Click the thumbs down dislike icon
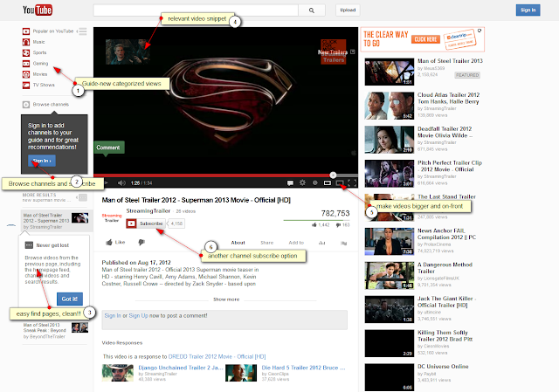This screenshot has height=392, width=559. tap(141, 243)
